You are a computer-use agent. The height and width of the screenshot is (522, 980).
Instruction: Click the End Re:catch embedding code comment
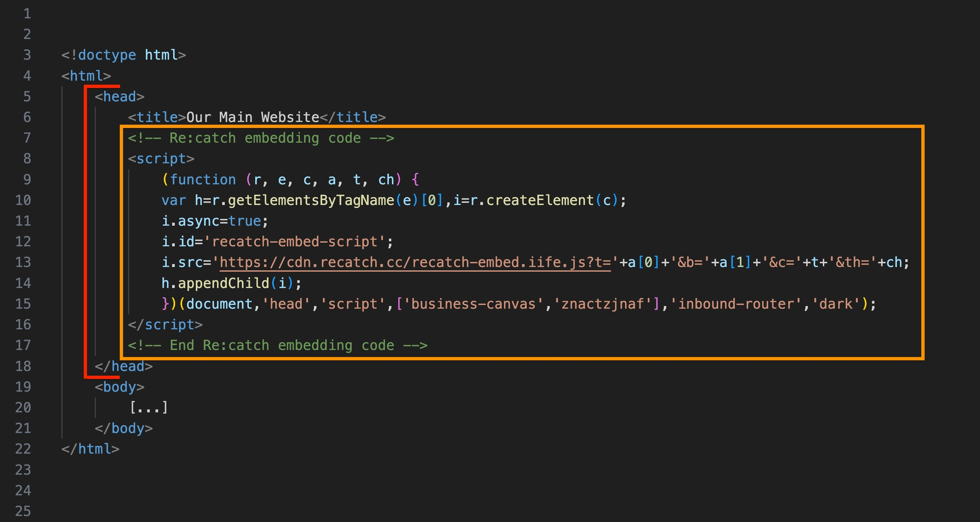[x=277, y=345]
